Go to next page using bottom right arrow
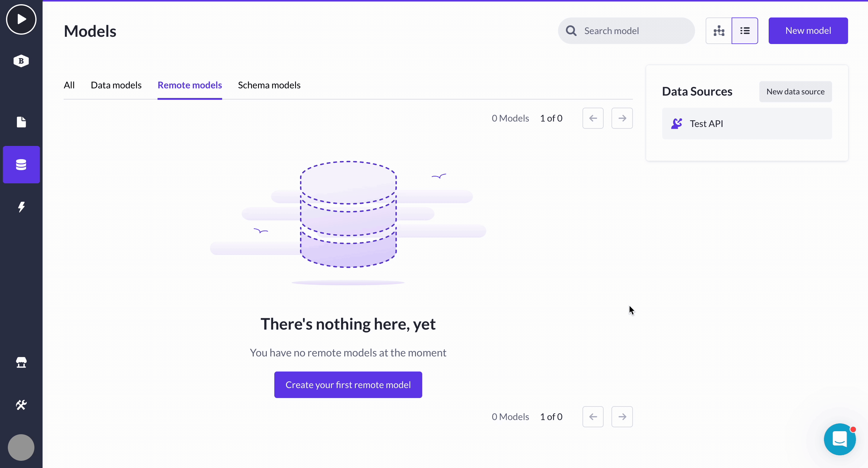This screenshot has height=468, width=868. 622,417
